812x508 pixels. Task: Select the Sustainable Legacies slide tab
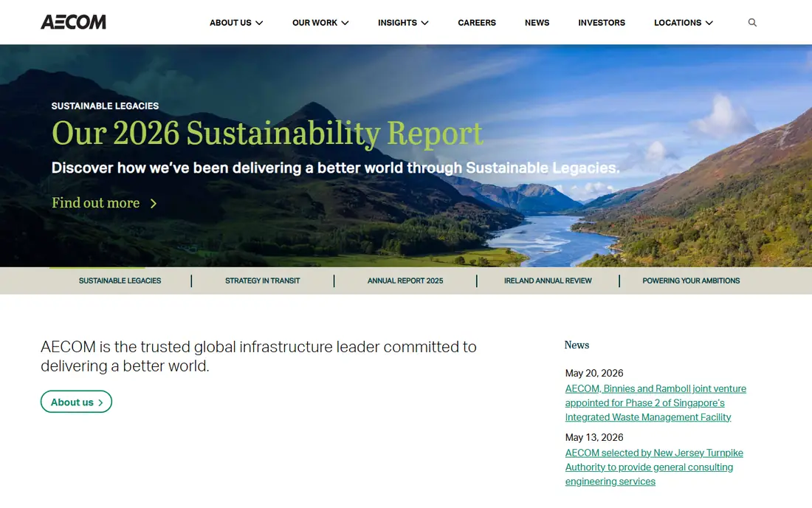click(120, 281)
